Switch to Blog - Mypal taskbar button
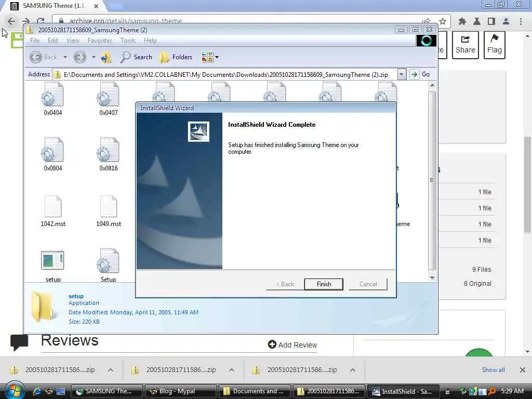Image resolution: width=532 pixels, height=399 pixels. (x=180, y=391)
